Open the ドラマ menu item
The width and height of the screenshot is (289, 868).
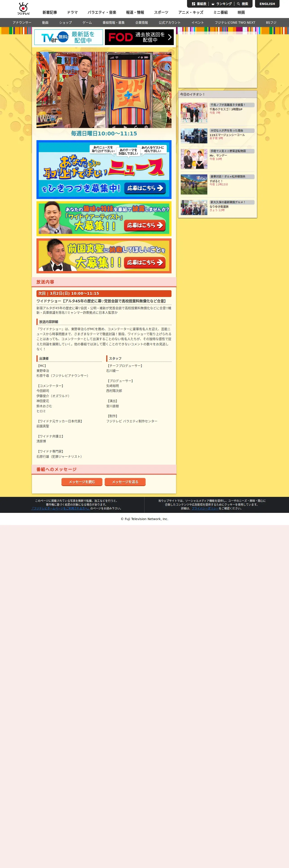(72, 12)
